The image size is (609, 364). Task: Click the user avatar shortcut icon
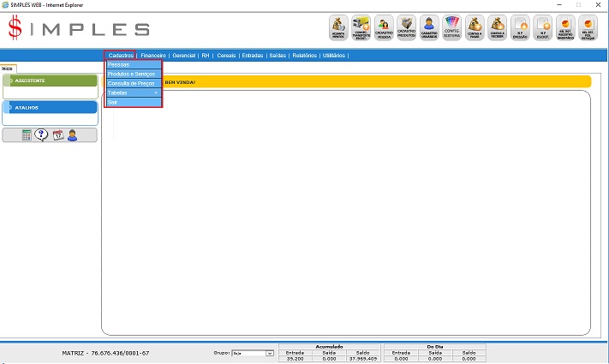[72, 134]
